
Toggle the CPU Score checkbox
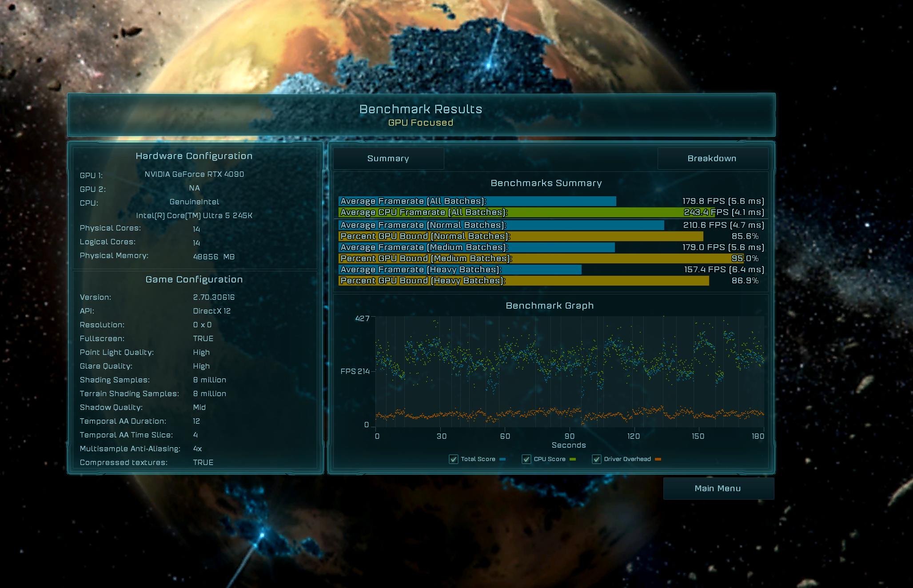[526, 459]
